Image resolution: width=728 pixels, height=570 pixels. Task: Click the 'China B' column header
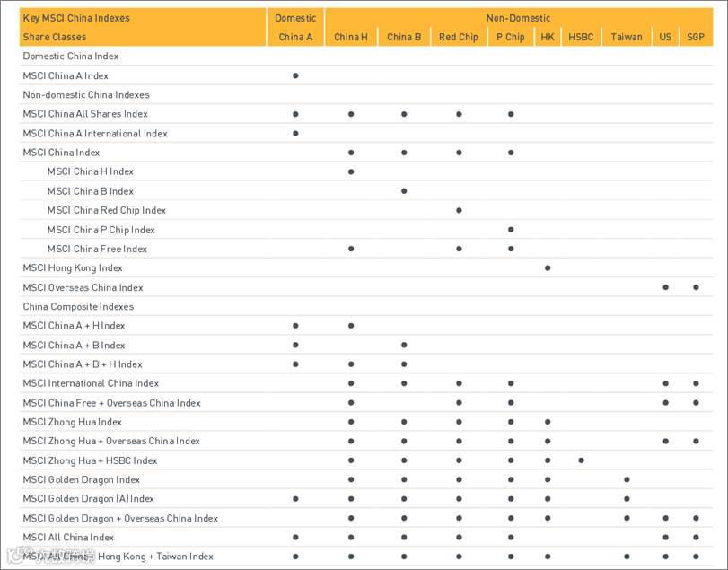[404, 37]
